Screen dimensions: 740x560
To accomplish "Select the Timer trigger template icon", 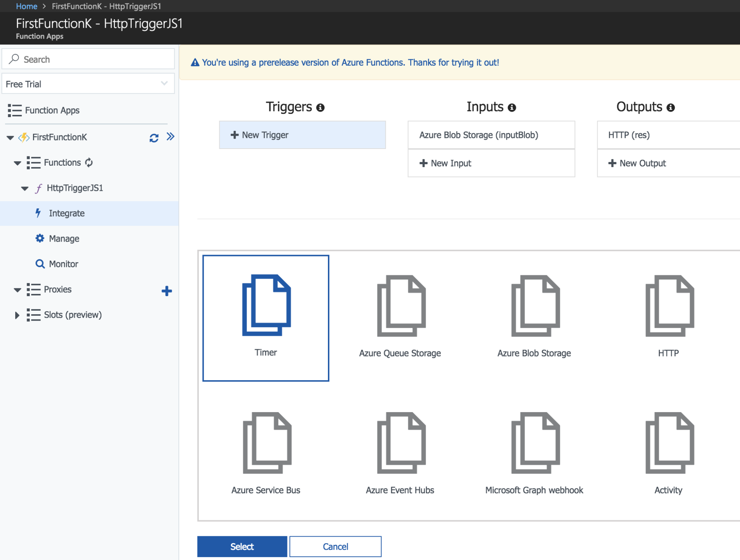I will click(x=266, y=305).
